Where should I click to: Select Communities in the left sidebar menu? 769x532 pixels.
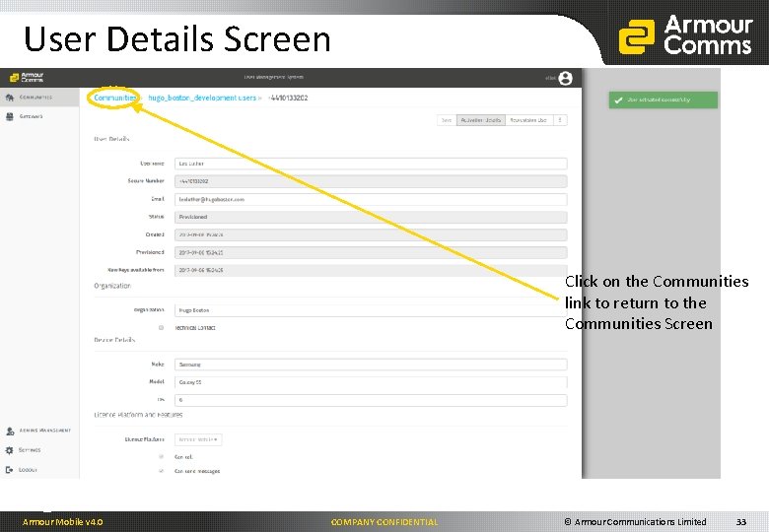point(35,97)
